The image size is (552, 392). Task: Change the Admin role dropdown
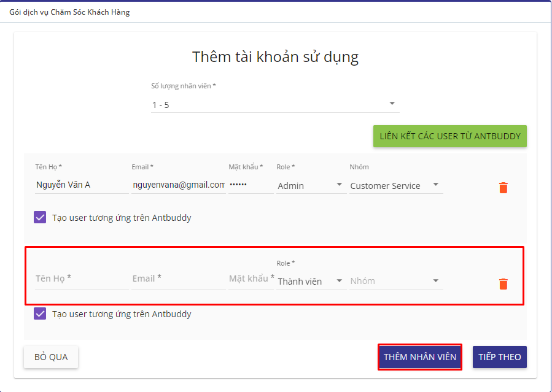click(311, 186)
